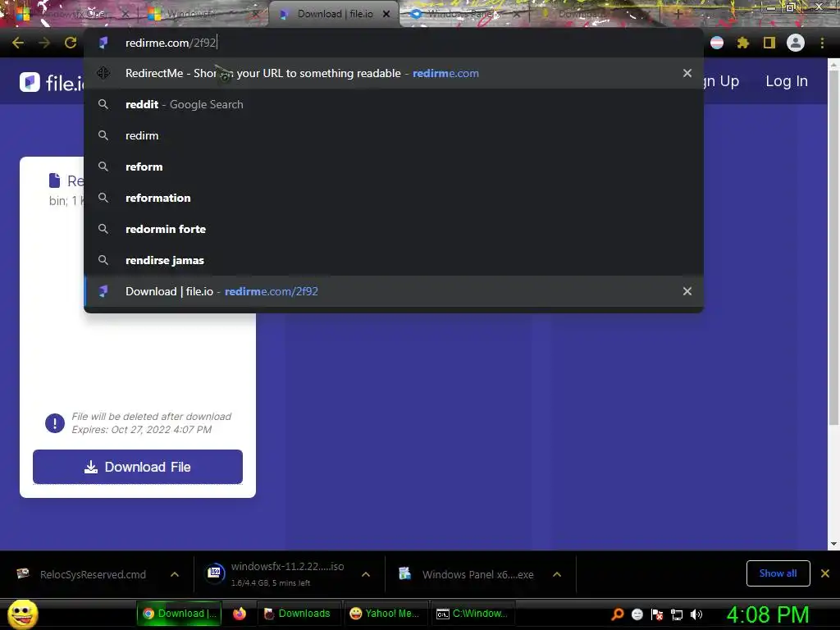Click the file icon in the download card
The width and height of the screenshot is (840, 630).
[54, 180]
